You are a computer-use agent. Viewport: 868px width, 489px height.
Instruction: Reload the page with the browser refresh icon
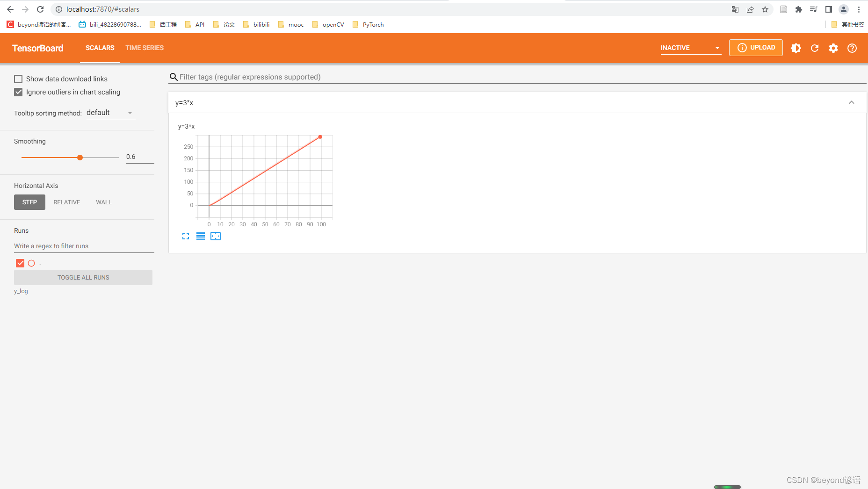[x=40, y=9]
